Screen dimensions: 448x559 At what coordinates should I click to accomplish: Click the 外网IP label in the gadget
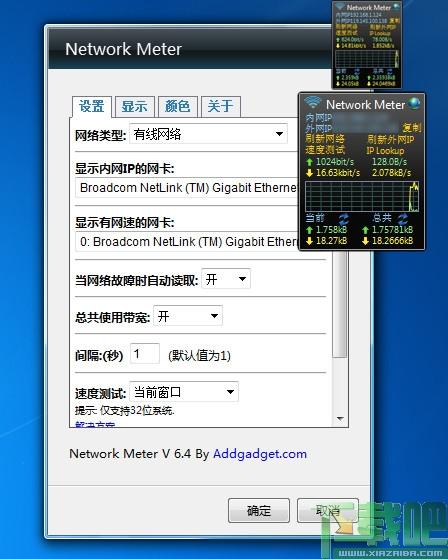click(319, 128)
